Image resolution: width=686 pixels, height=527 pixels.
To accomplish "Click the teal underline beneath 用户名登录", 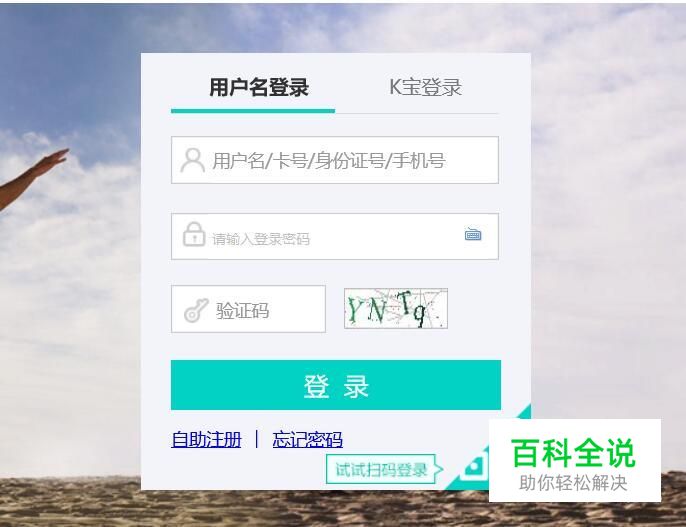I will 253,111.
